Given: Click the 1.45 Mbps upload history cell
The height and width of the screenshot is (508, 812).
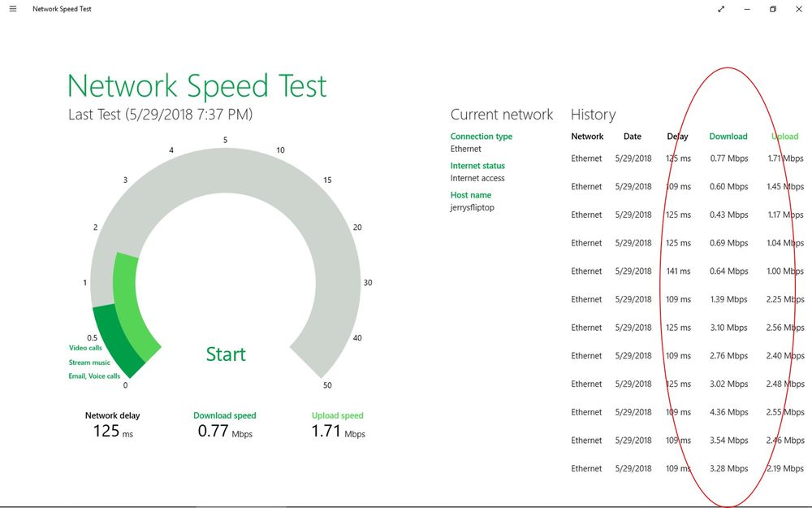Looking at the screenshot, I should pos(785,187).
